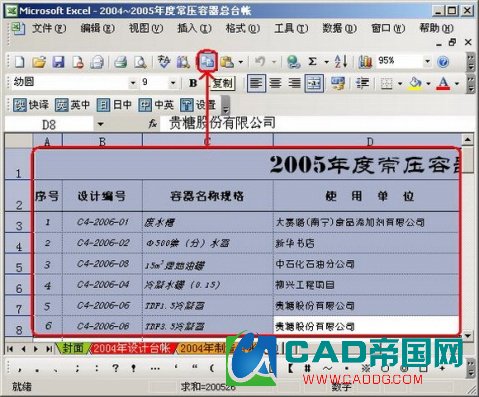Click the fx insert function button
This screenshot has width=479, height=397.
tap(153, 124)
